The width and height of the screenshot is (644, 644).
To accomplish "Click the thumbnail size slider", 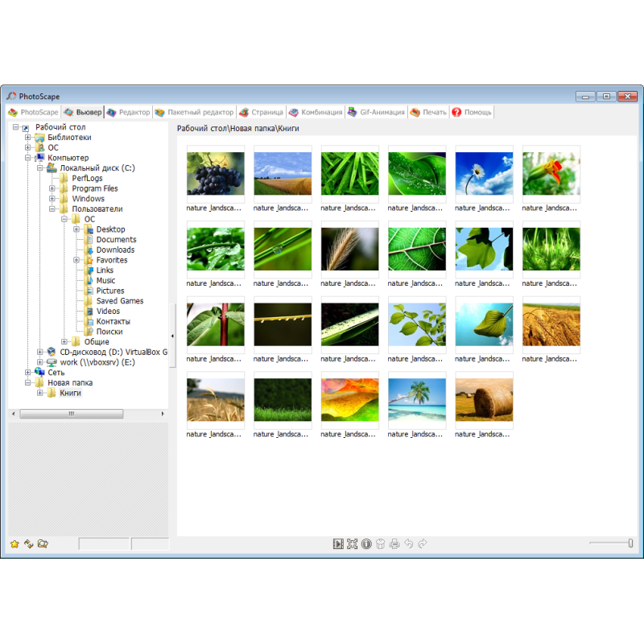I will point(630,543).
